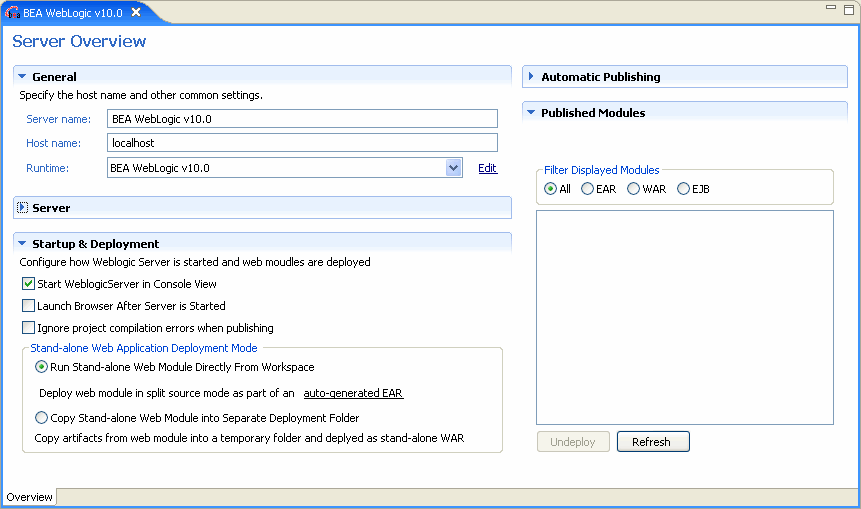Click the Server name label
861x509 pixels.
coord(59,119)
